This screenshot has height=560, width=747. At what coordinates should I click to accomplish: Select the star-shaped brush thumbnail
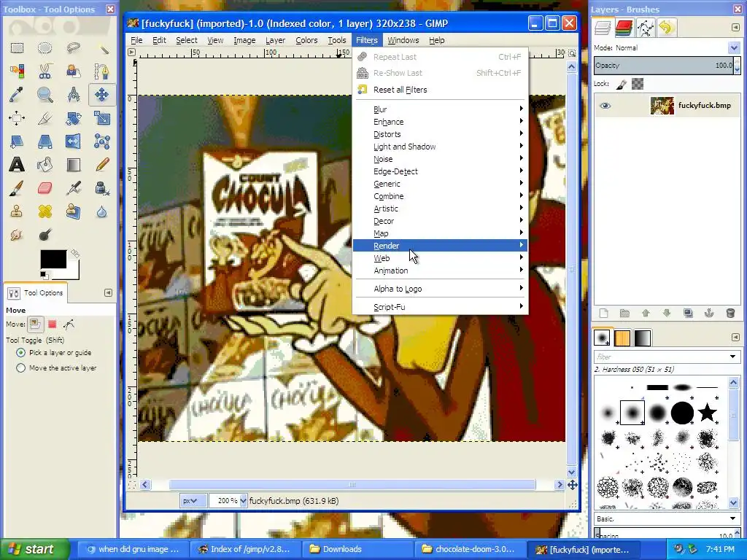(x=707, y=413)
